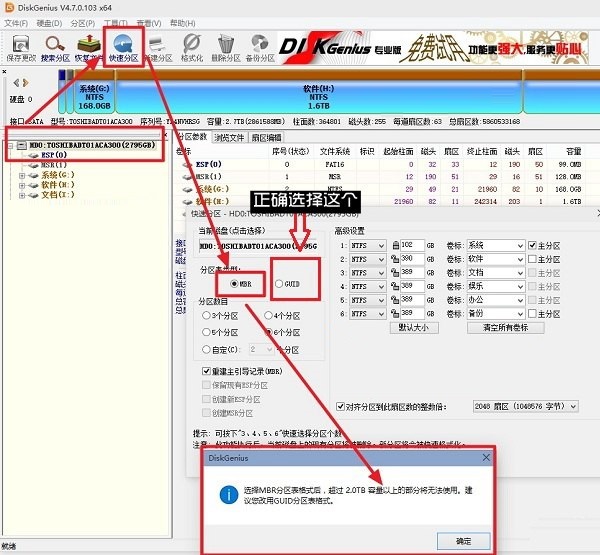Toggle 主分区 checkbox for partition 2
The image size is (600, 555).
(532, 259)
